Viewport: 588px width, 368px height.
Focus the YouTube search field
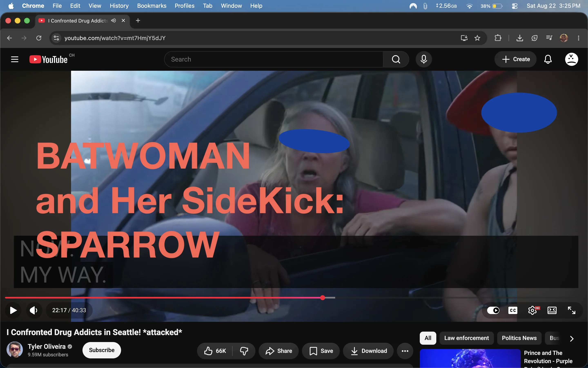[x=274, y=59]
